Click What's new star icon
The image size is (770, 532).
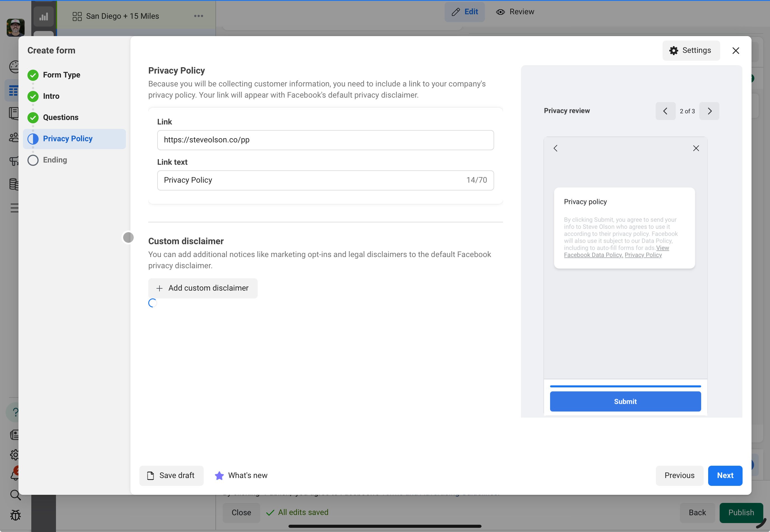click(219, 476)
